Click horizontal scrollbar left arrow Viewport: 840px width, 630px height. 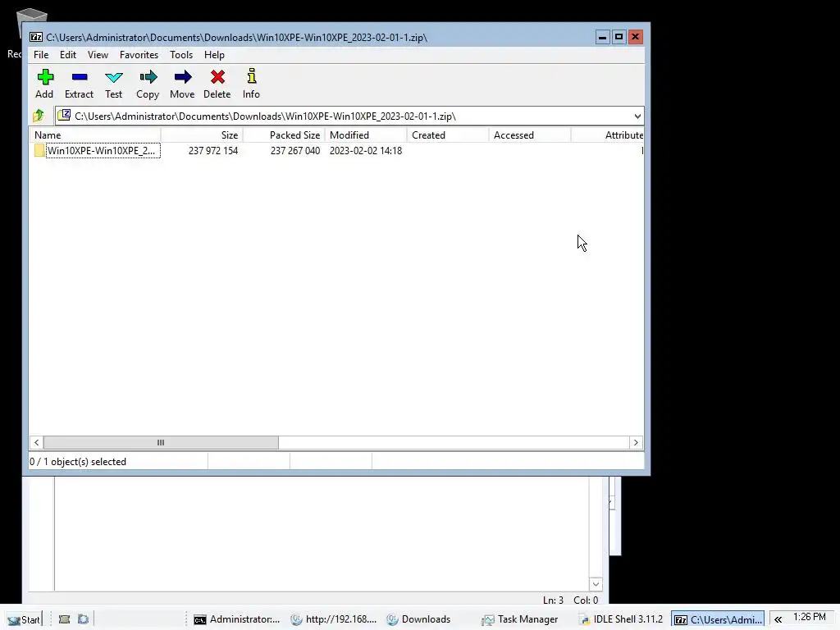pyautogui.click(x=36, y=442)
